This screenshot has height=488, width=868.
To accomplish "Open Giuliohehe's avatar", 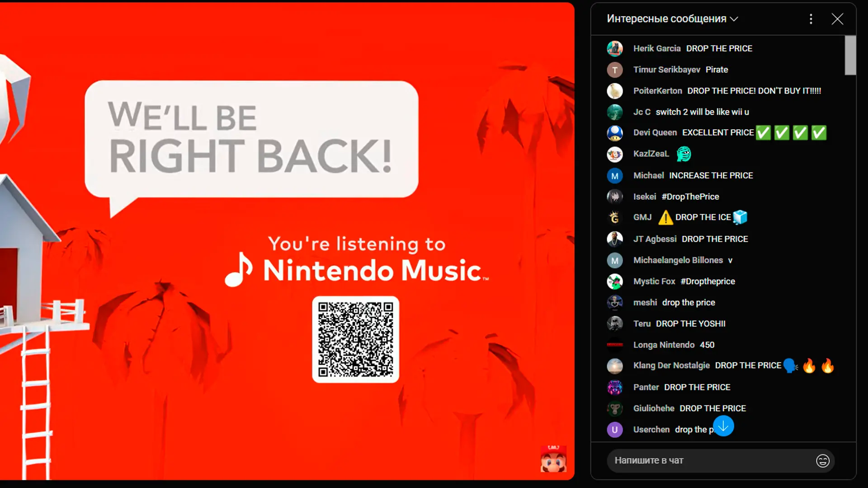I will (615, 408).
